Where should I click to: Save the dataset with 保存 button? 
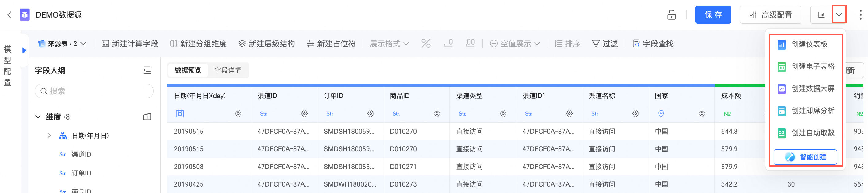713,15
